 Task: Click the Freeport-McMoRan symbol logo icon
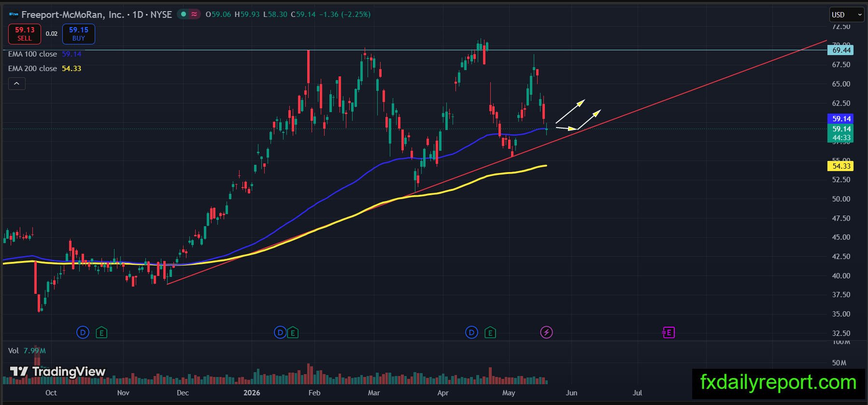14,14
